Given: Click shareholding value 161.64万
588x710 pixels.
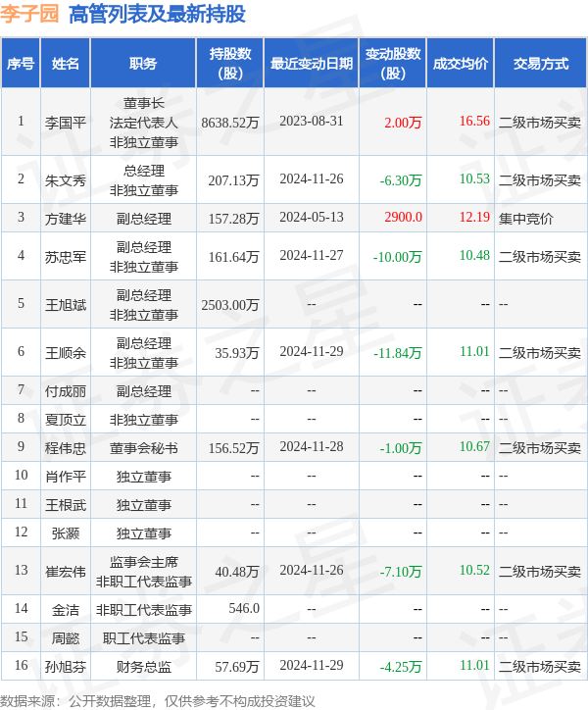Looking at the screenshot, I should [233, 257].
